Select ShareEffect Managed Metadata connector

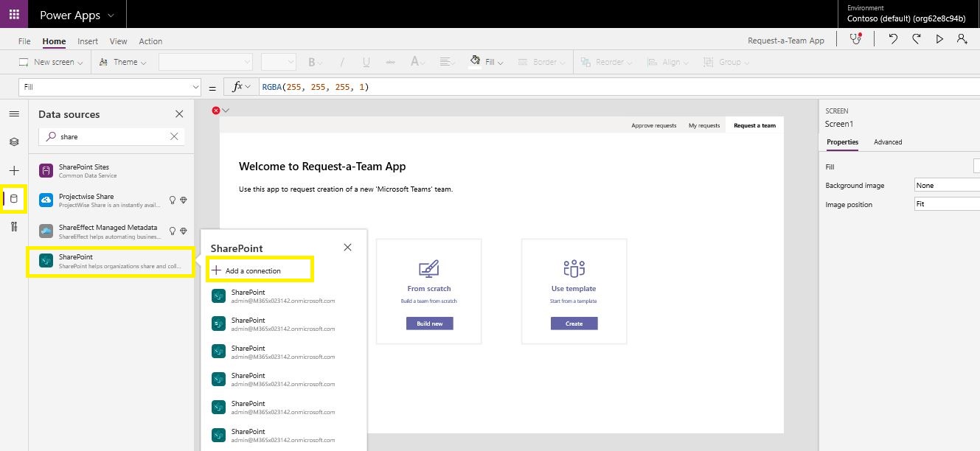click(111, 231)
